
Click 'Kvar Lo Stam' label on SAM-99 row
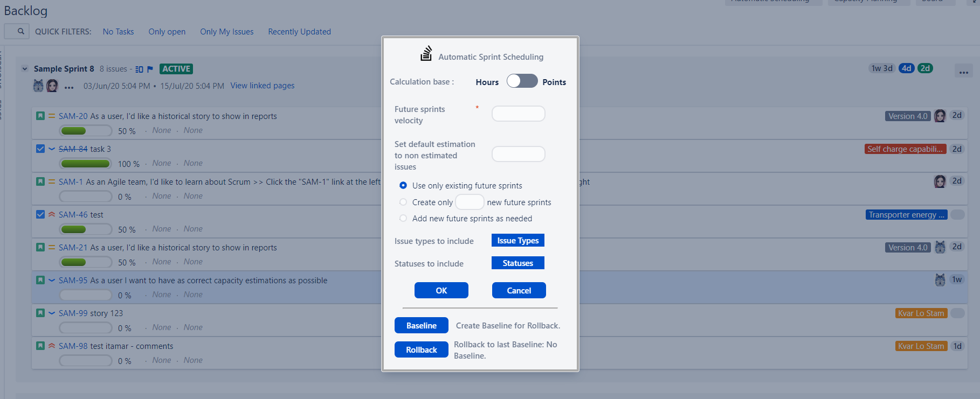921,313
